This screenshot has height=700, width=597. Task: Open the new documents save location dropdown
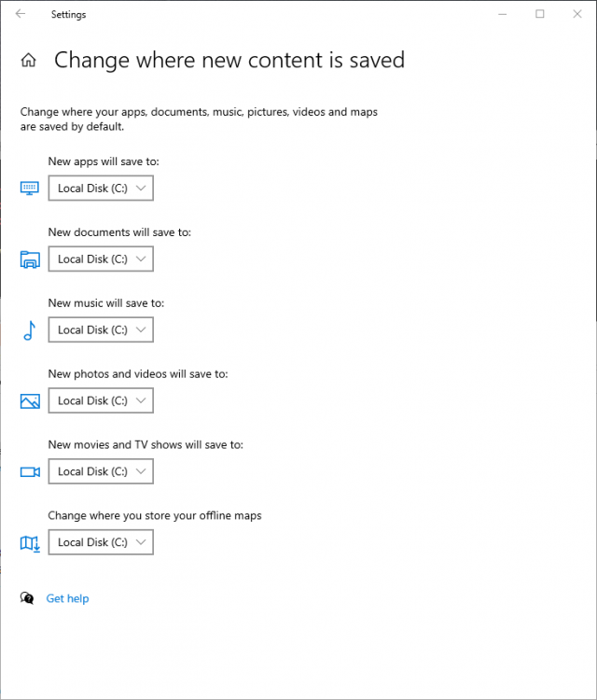pyautogui.click(x=101, y=259)
